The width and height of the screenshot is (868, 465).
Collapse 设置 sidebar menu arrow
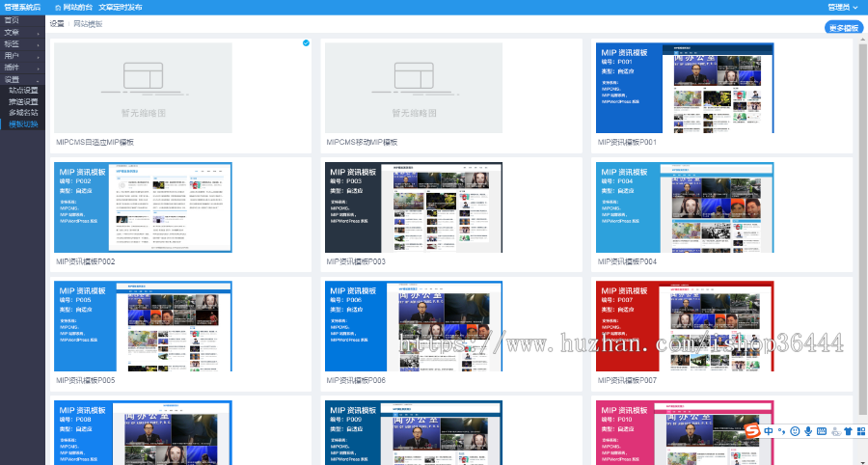click(x=39, y=80)
